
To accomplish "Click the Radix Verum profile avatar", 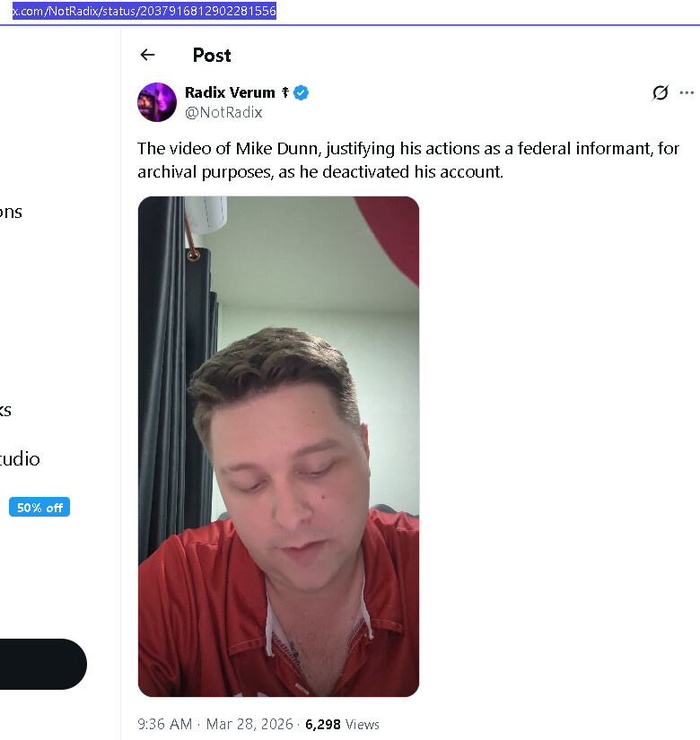I will coord(157,102).
